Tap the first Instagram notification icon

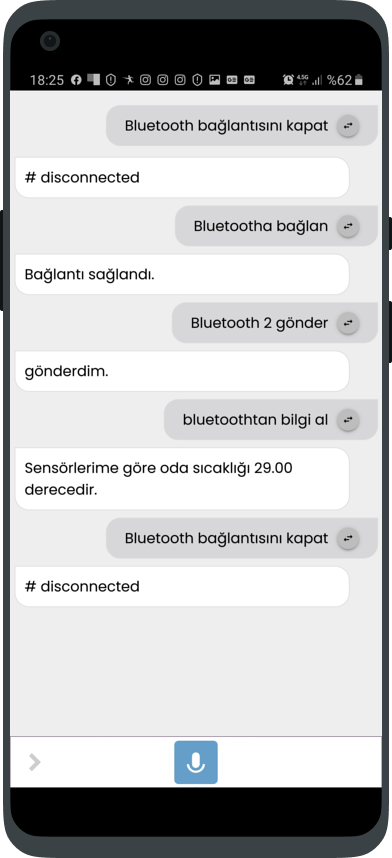tap(145, 80)
